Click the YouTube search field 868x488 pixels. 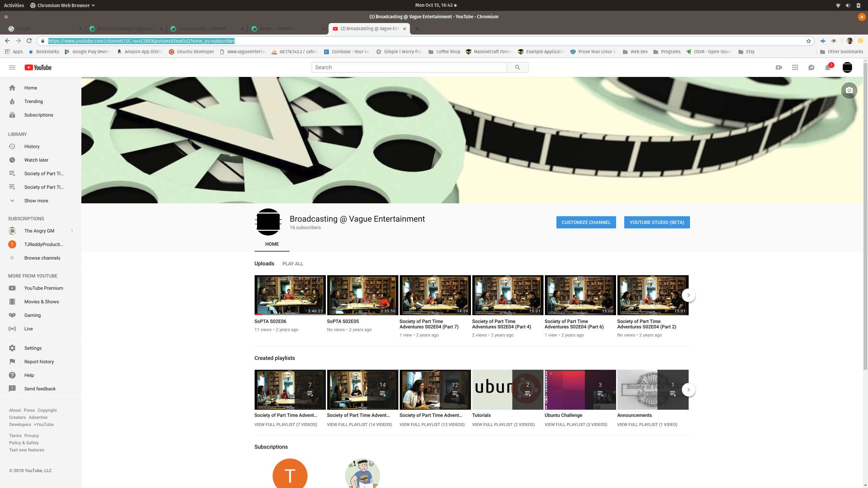[x=409, y=67]
